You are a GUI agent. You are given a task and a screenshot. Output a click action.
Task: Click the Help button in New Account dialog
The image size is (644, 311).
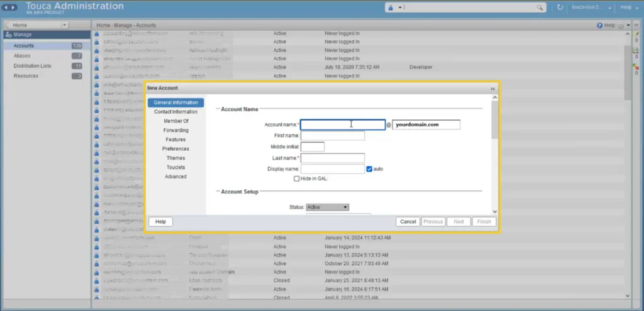tap(160, 222)
